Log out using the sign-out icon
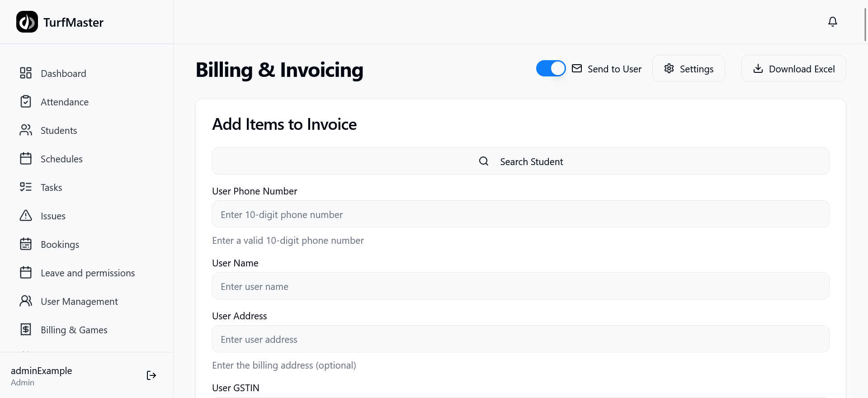The width and height of the screenshot is (868, 398). pyautogui.click(x=151, y=375)
